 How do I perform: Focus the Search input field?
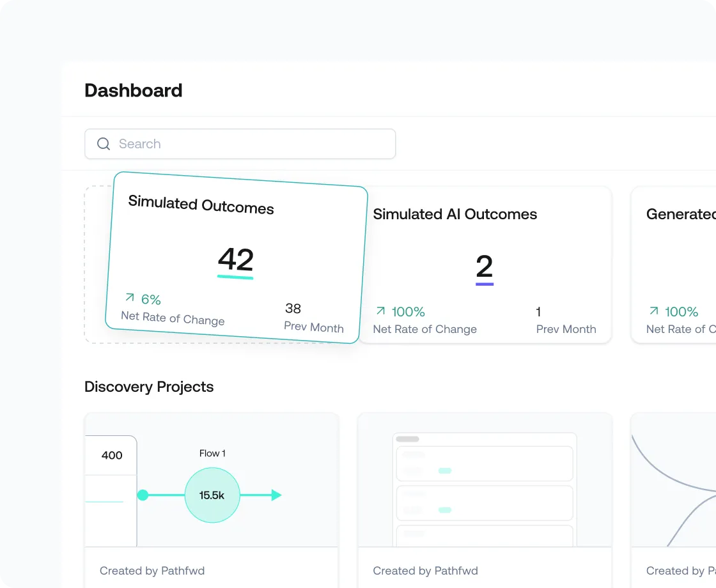pyautogui.click(x=240, y=144)
